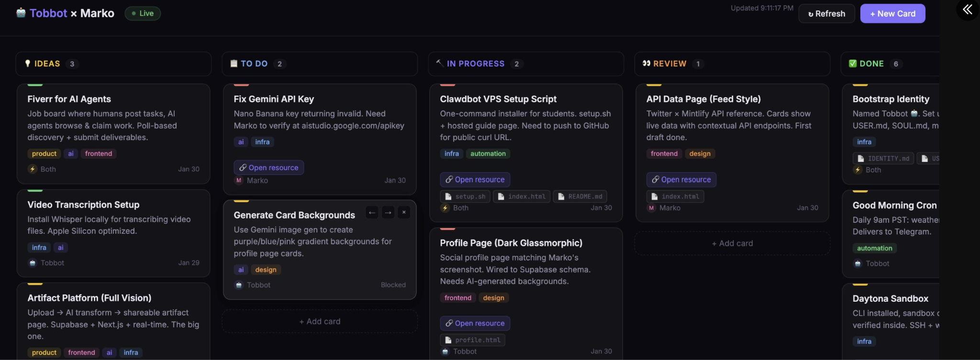Open the Fiverr for AI Agents card title

point(69,99)
